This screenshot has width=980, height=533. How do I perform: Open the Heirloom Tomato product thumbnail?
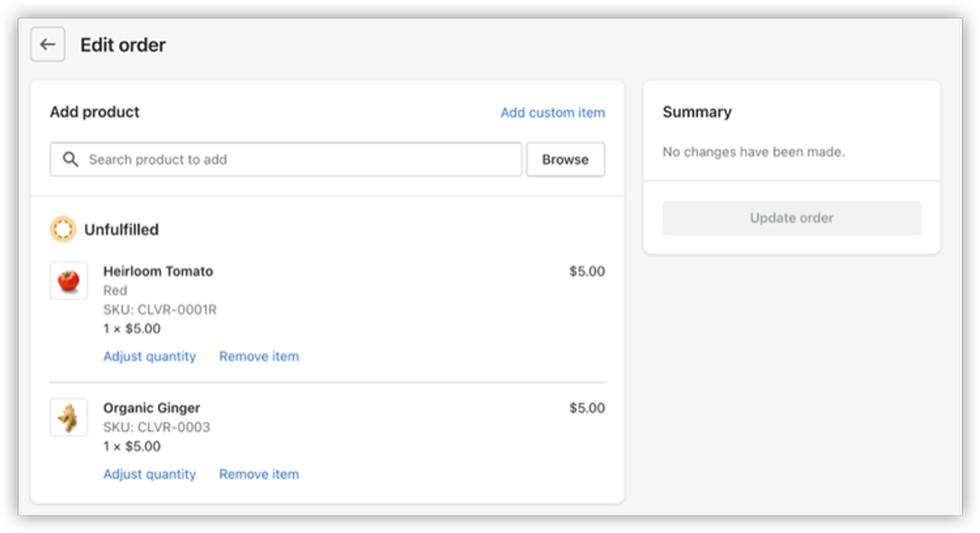click(69, 281)
